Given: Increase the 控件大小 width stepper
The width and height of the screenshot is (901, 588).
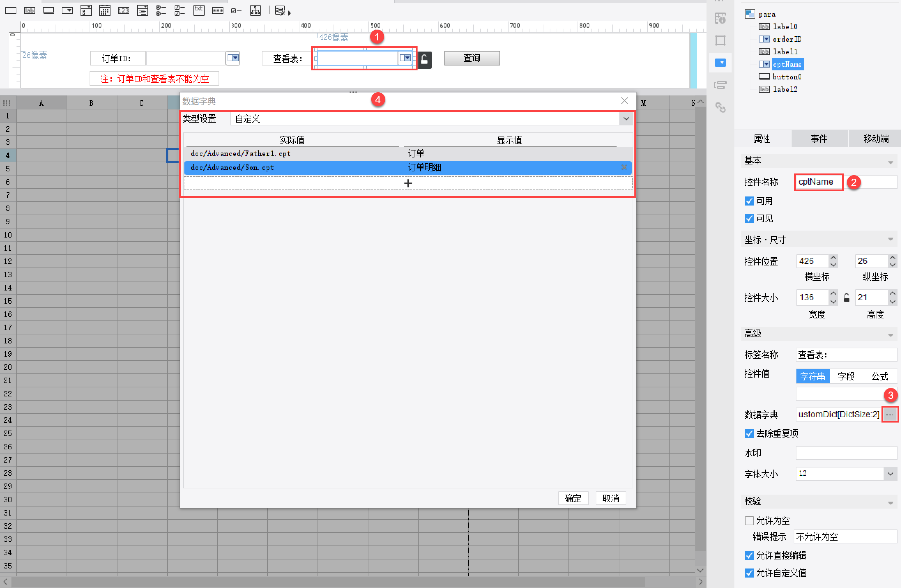Looking at the screenshot, I should click(x=833, y=294).
